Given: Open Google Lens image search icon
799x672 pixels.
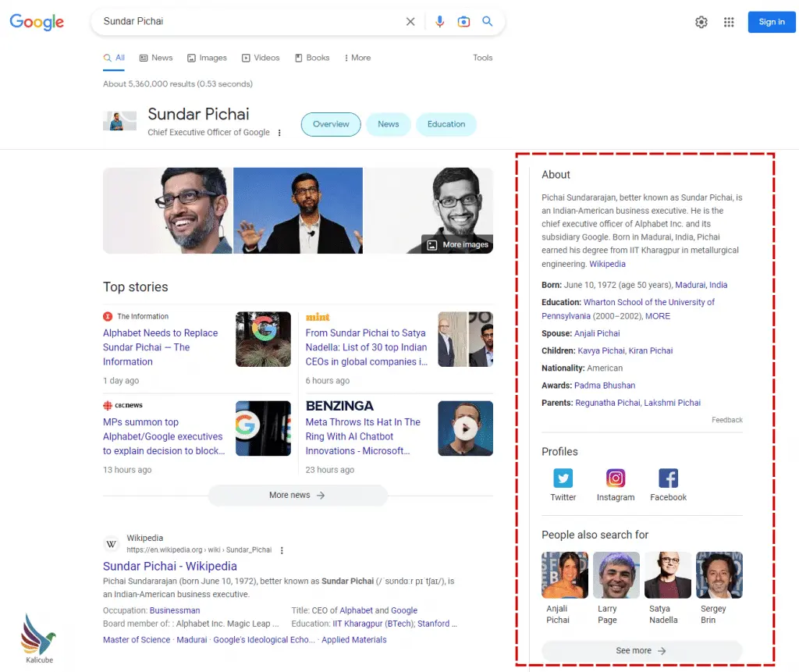Looking at the screenshot, I should (463, 22).
